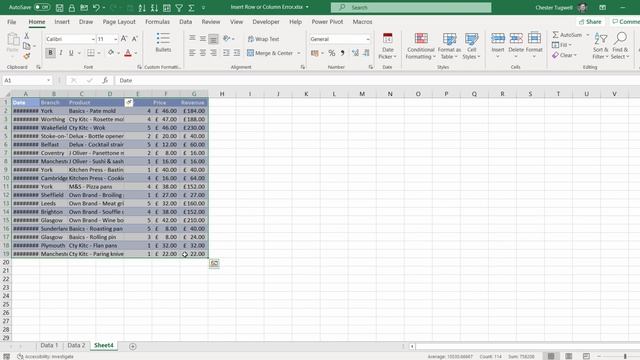This screenshot has height=360, width=640.
Task: Click the Sum sigma quick access icon
Action: pos(191,7)
